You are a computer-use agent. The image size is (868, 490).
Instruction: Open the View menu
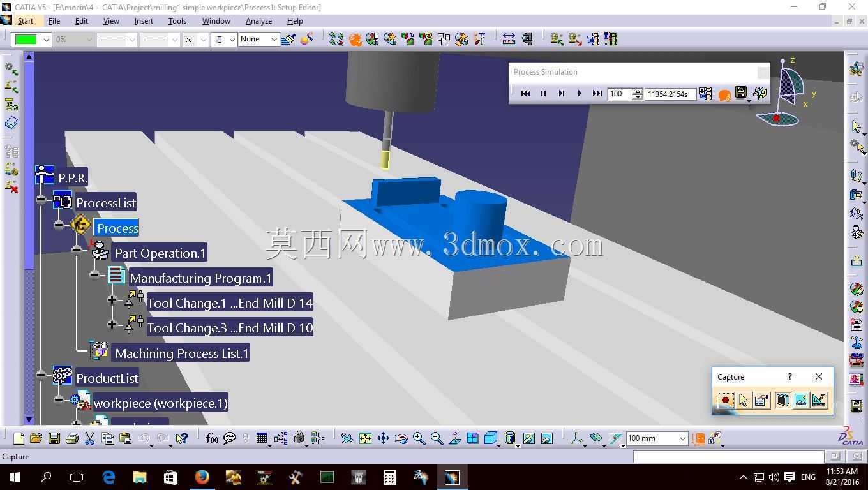click(x=111, y=21)
